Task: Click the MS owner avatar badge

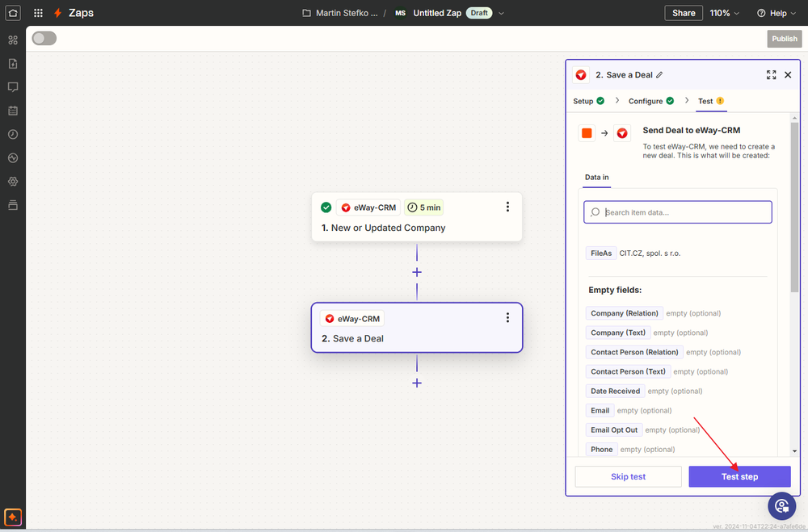Action: (401, 13)
